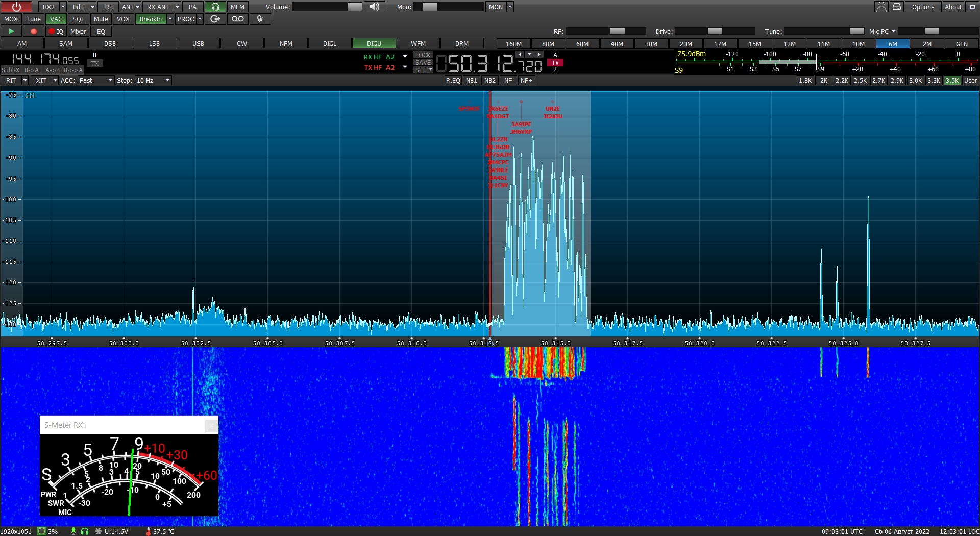
Task: Toggle the headphones audio icon button
Action: 215,7
